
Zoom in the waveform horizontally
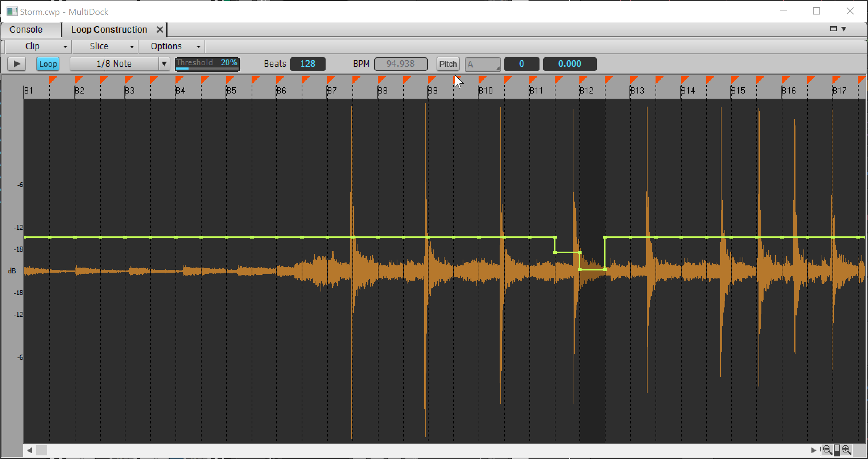point(846,450)
